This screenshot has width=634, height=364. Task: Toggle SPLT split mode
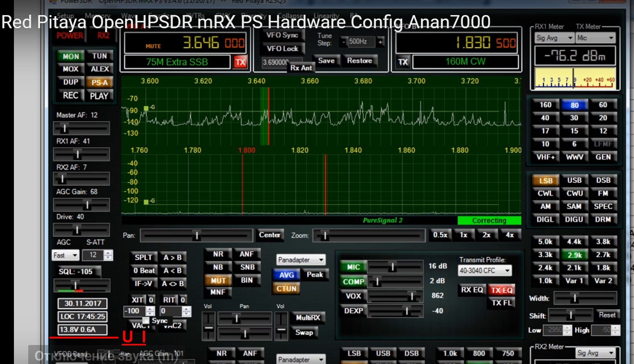point(143,258)
